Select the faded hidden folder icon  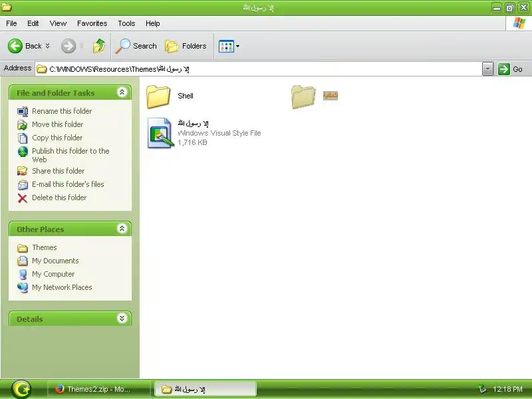(303, 96)
